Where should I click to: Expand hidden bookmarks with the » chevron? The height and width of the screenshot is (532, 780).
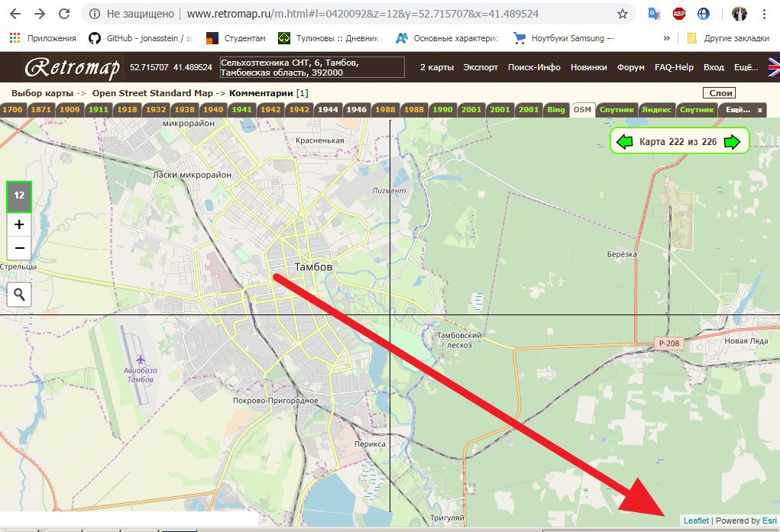(667, 38)
